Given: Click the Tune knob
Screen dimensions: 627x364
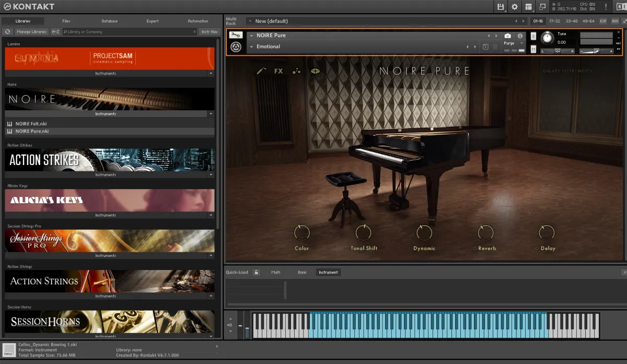Looking at the screenshot, I should tap(548, 38).
